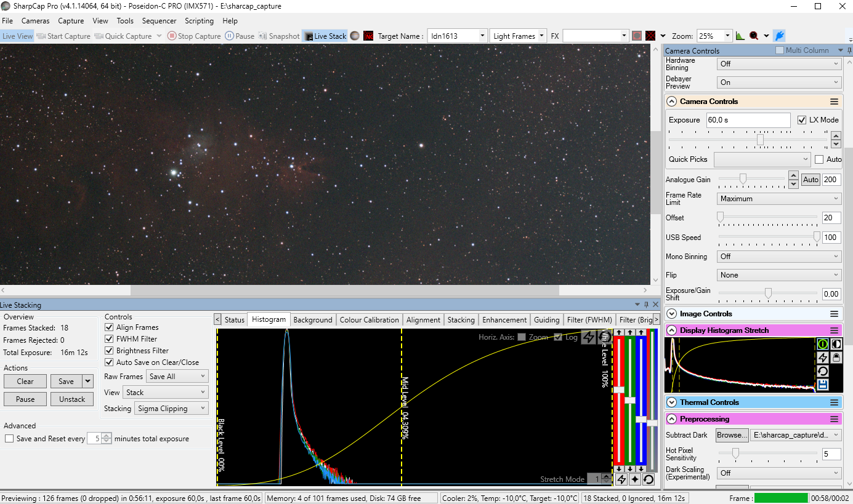Click the lightning auto-stretch icon in Display Histogram Stretch
This screenshot has height=504, width=853.
pyautogui.click(x=822, y=358)
